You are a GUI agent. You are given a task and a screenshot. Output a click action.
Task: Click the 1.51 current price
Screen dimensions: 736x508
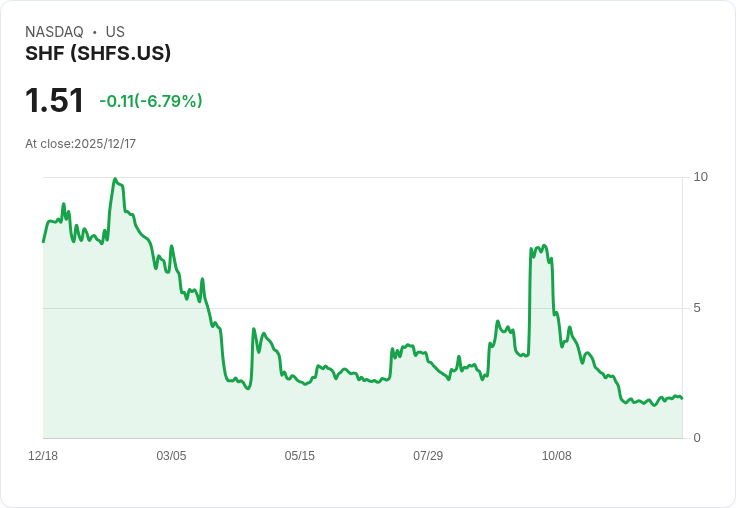coord(54,100)
